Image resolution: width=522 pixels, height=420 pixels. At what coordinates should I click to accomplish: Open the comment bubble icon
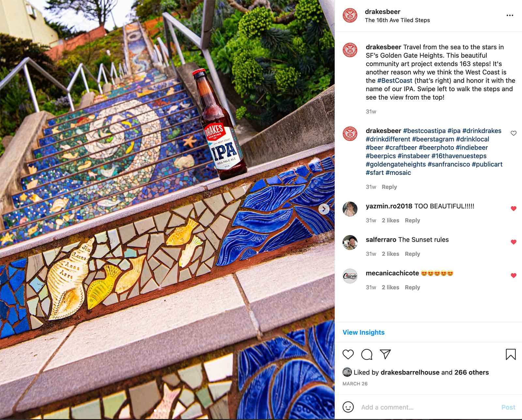click(x=367, y=354)
